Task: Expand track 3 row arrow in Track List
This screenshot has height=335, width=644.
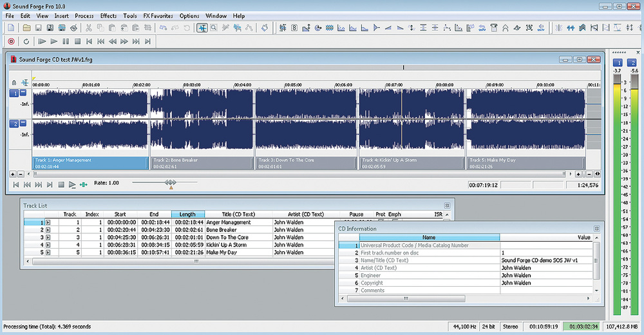Action: click(x=48, y=238)
